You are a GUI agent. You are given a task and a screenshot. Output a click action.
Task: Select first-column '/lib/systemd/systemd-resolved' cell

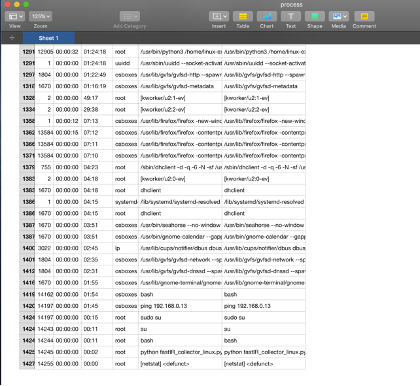(x=180, y=202)
